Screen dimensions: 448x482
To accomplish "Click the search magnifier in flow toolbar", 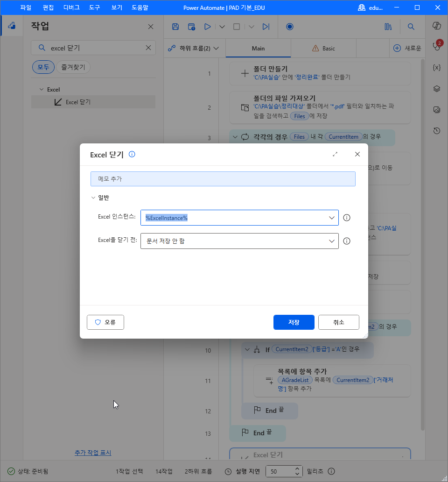I will coord(411,27).
